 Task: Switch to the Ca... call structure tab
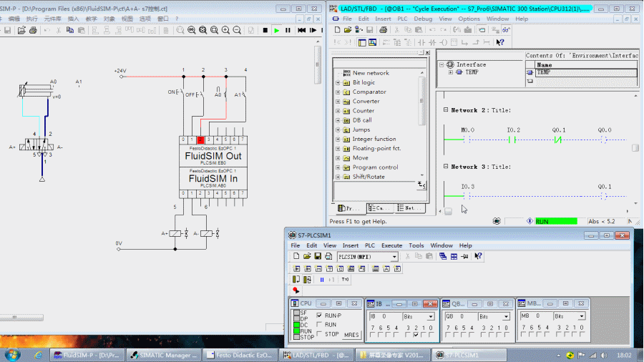click(379, 208)
